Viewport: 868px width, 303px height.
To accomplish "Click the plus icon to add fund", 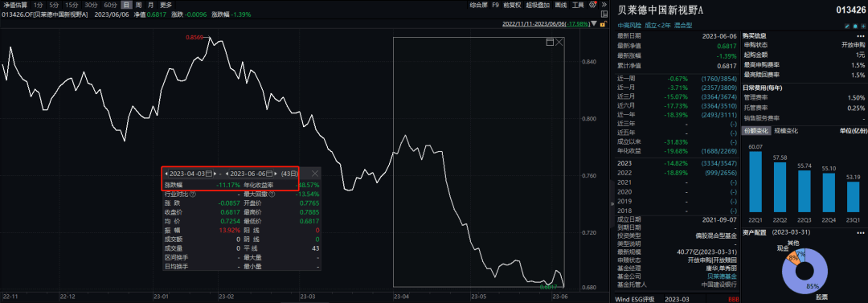I will [863, 26].
